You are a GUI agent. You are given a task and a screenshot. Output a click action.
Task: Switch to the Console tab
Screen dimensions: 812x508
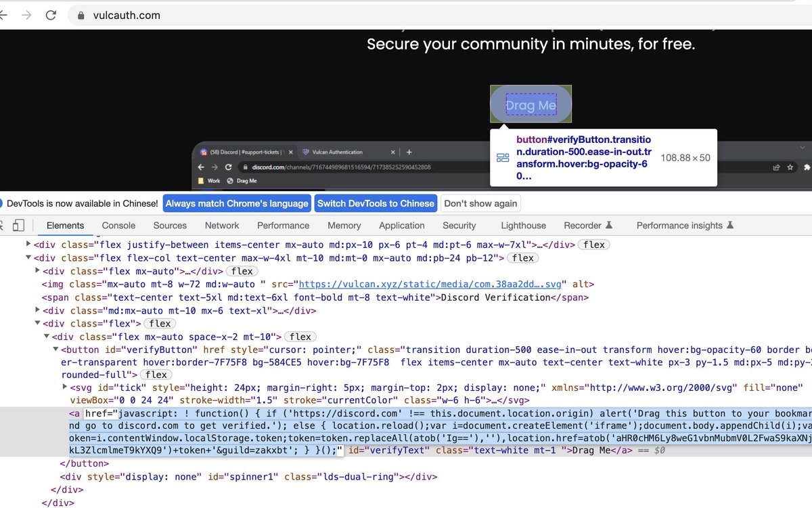[x=118, y=226]
